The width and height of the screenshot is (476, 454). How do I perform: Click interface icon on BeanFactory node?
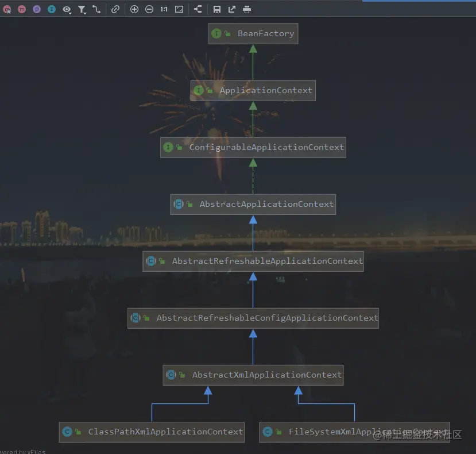point(216,33)
